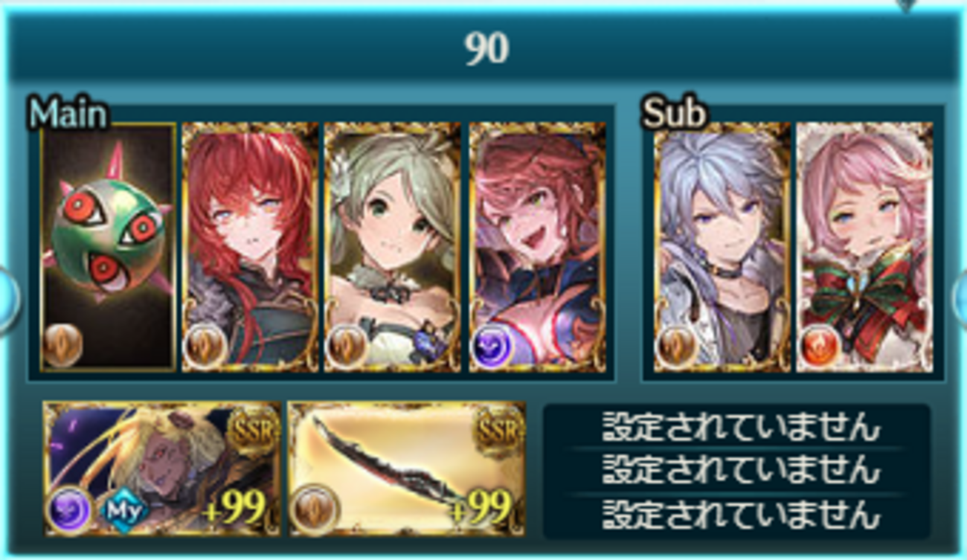Click the earth element icon on red-haired character
967x560 pixels.
(x=204, y=346)
